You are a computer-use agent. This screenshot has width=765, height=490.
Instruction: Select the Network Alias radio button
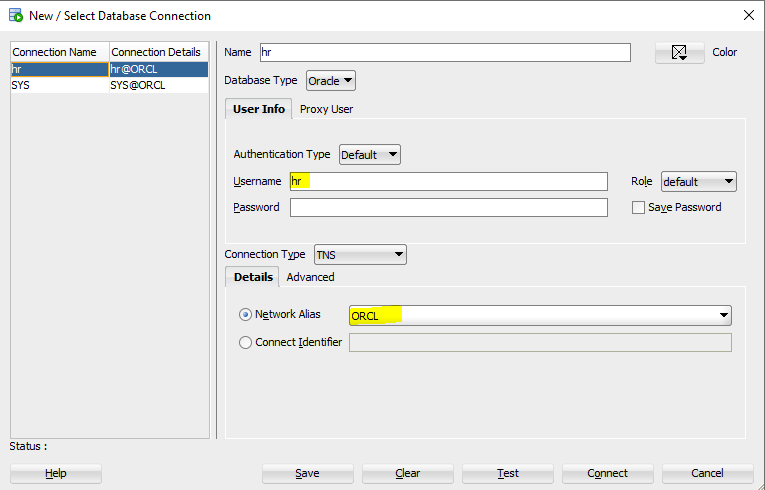click(x=246, y=315)
